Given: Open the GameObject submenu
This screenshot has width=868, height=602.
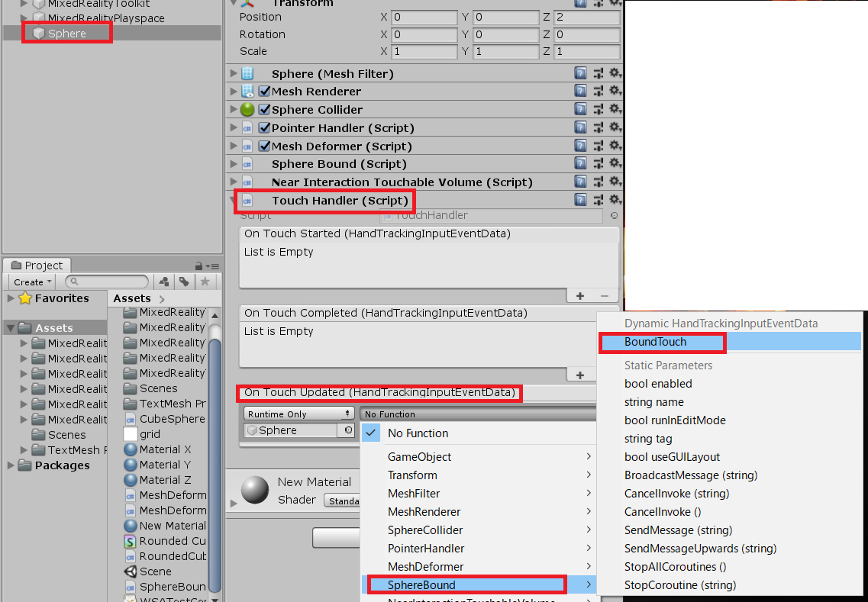Looking at the screenshot, I should click(479, 456).
